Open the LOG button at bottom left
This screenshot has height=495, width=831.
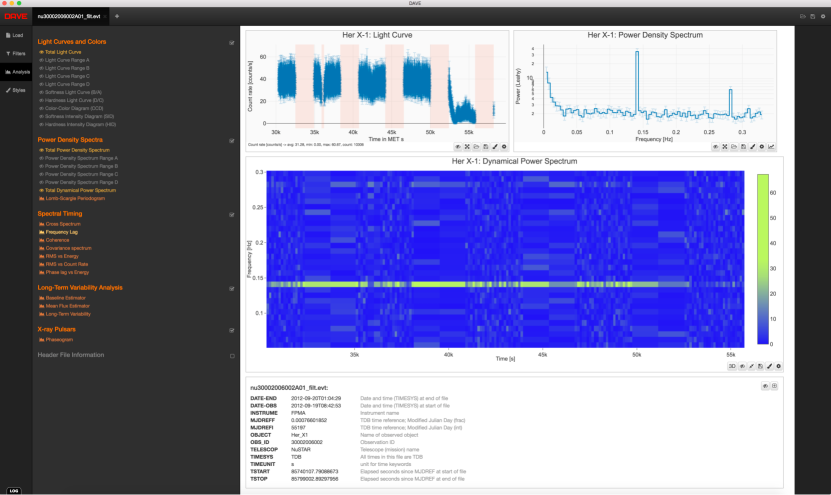point(14,490)
